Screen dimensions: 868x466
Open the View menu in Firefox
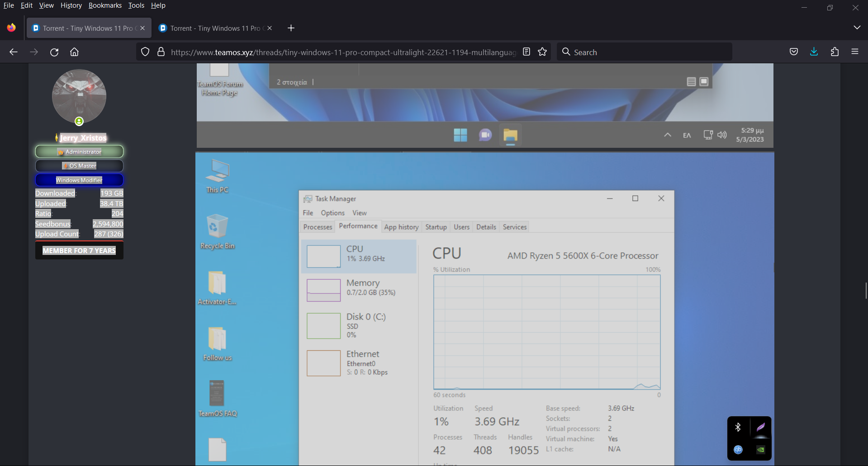click(x=46, y=5)
